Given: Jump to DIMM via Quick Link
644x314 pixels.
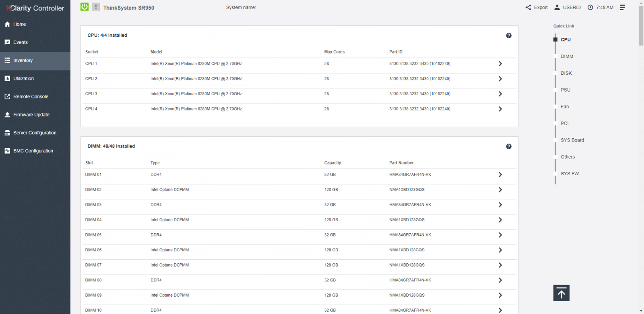Looking at the screenshot, I should coord(567,56).
